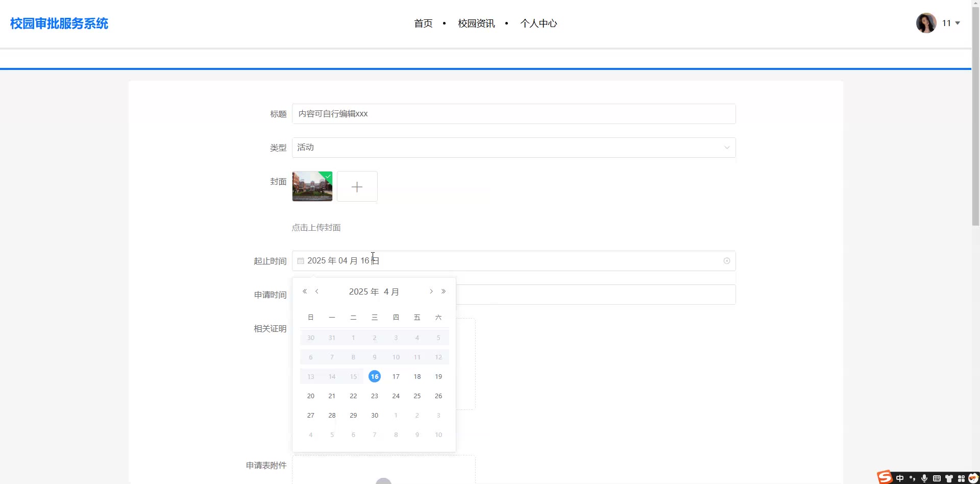Click the 标题 text input field
Screen dimensions: 980x484
pos(513,114)
